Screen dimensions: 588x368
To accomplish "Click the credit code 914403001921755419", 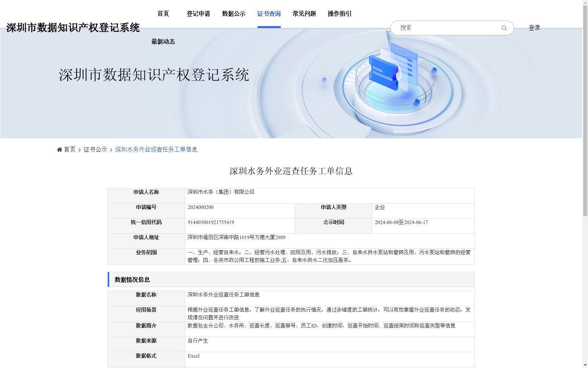I will (211, 222).
